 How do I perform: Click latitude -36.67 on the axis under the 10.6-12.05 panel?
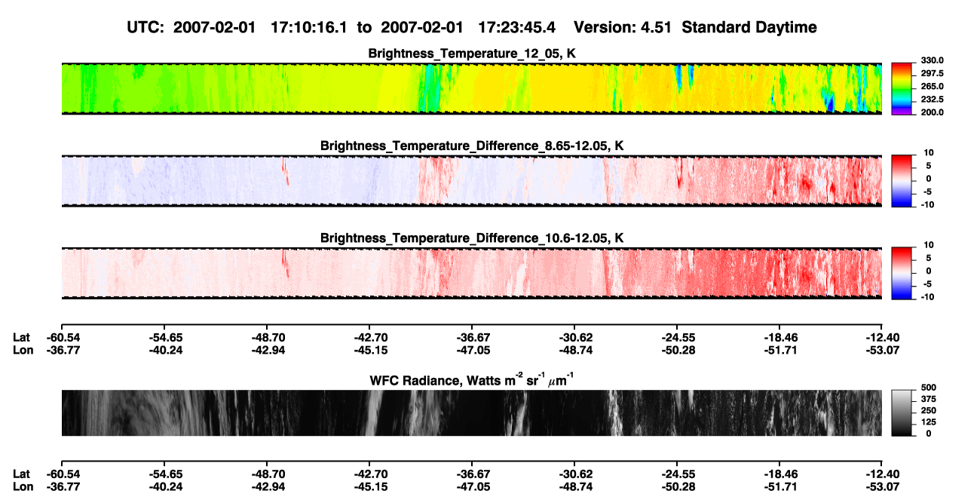pyautogui.click(x=472, y=337)
